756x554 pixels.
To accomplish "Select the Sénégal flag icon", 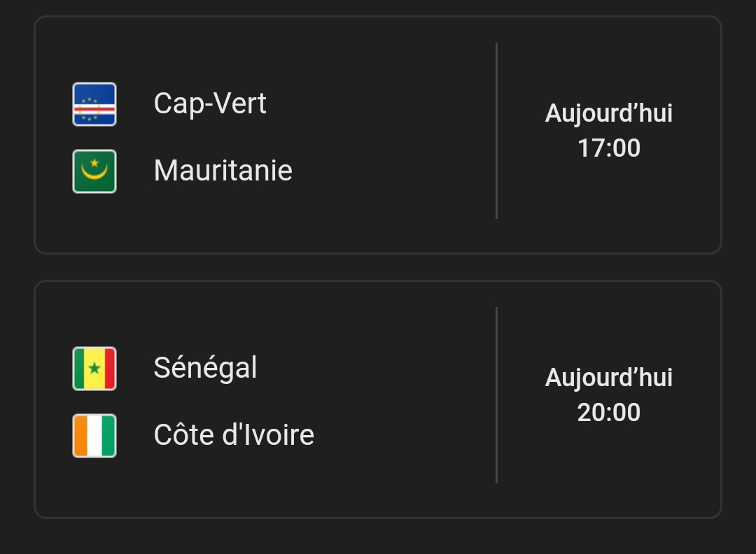I will tap(94, 369).
